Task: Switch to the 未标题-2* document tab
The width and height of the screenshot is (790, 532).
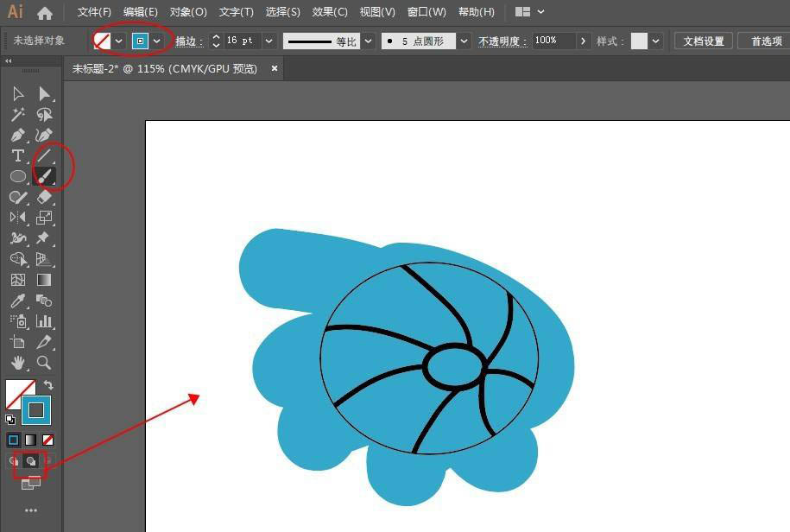Action: coord(164,68)
